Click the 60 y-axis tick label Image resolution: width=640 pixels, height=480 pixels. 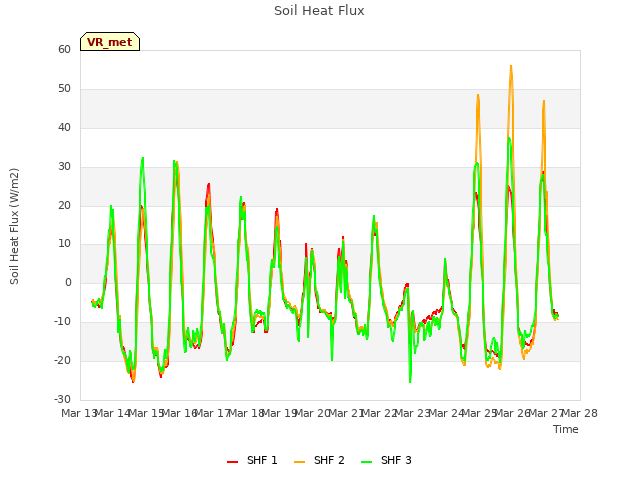(64, 49)
